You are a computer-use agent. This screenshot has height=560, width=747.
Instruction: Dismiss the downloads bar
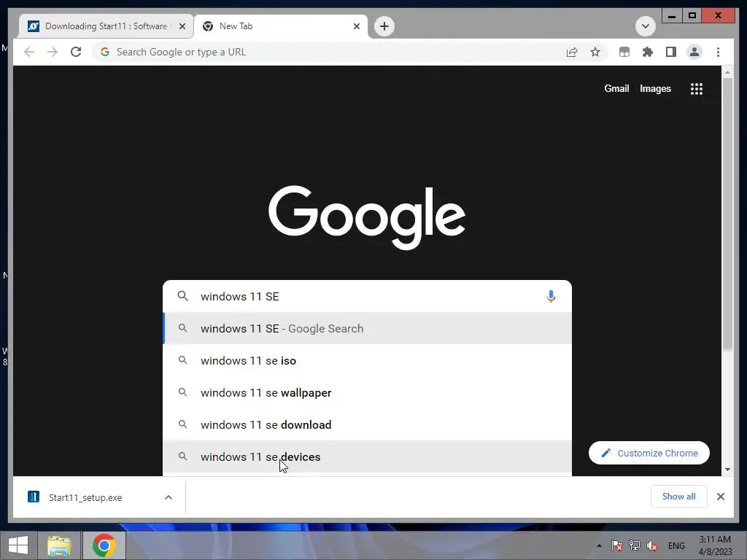pos(720,497)
